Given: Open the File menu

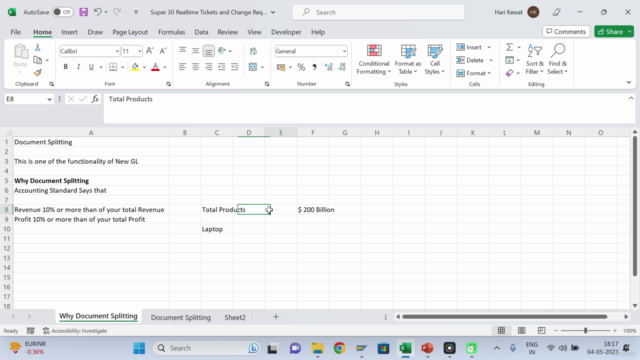Looking at the screenshot, I should pos(16,32).
